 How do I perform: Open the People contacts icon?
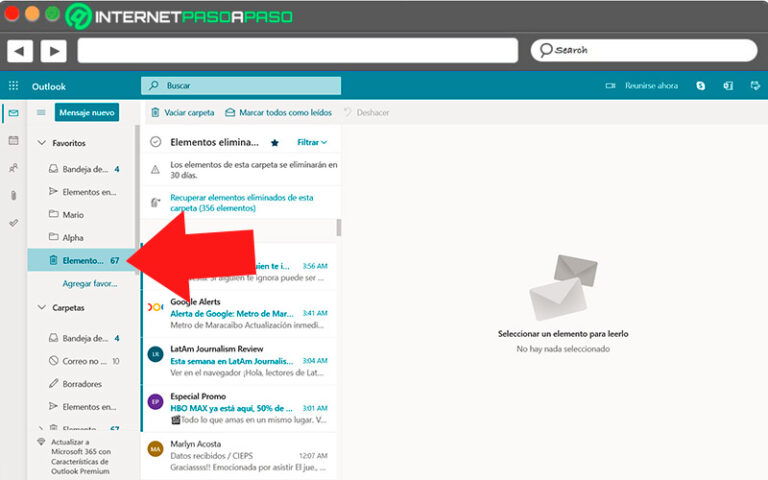13,168
